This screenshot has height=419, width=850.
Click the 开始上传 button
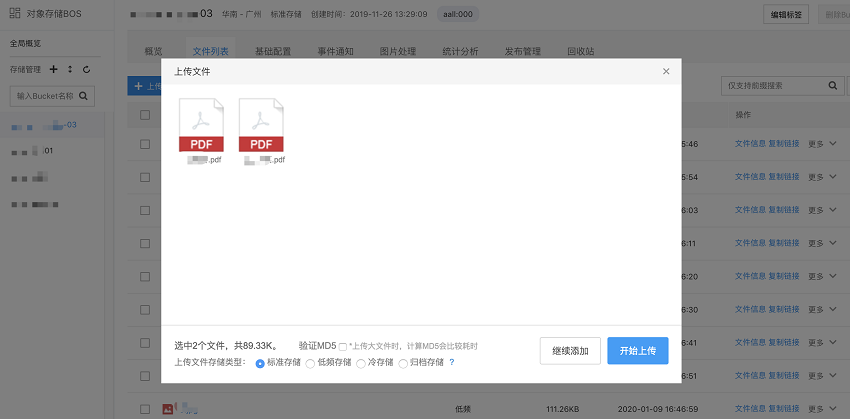[638, 351]
